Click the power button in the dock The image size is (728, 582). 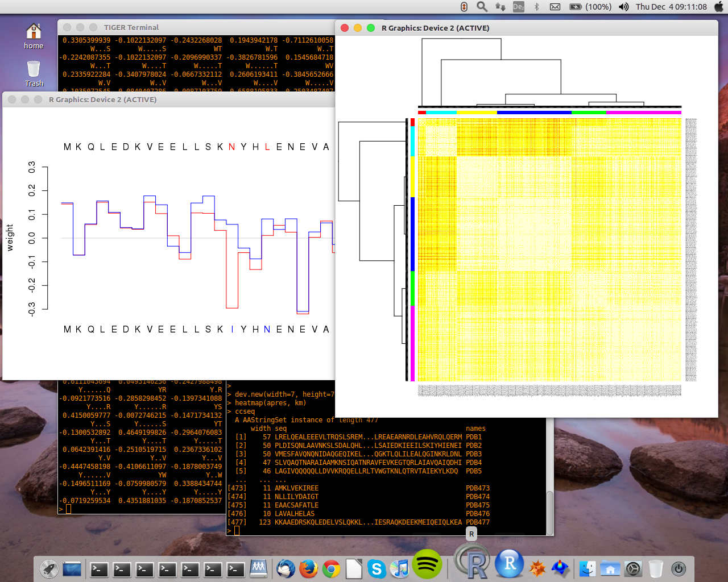coord(678,568)
